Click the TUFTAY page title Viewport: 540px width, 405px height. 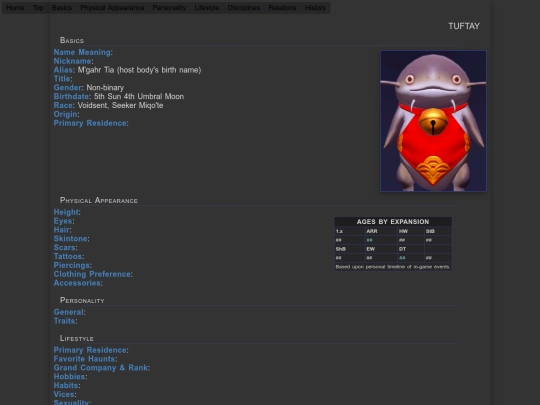coord(464,26)
